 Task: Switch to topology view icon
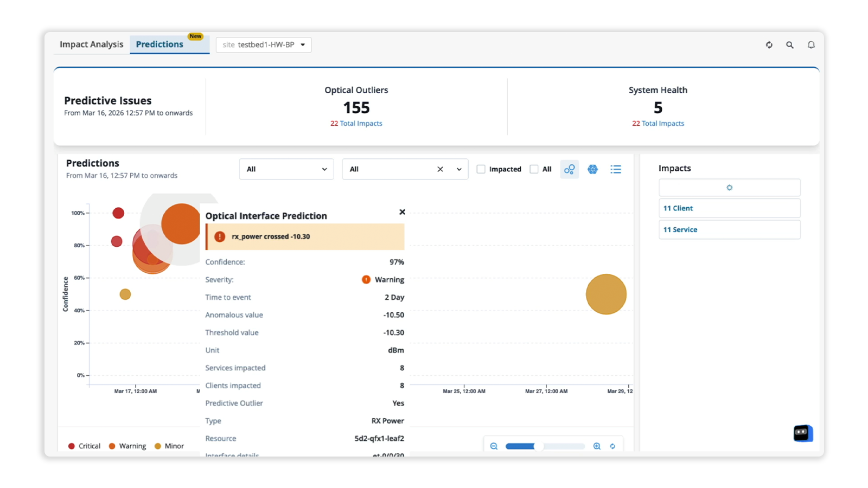pos(592,169)
